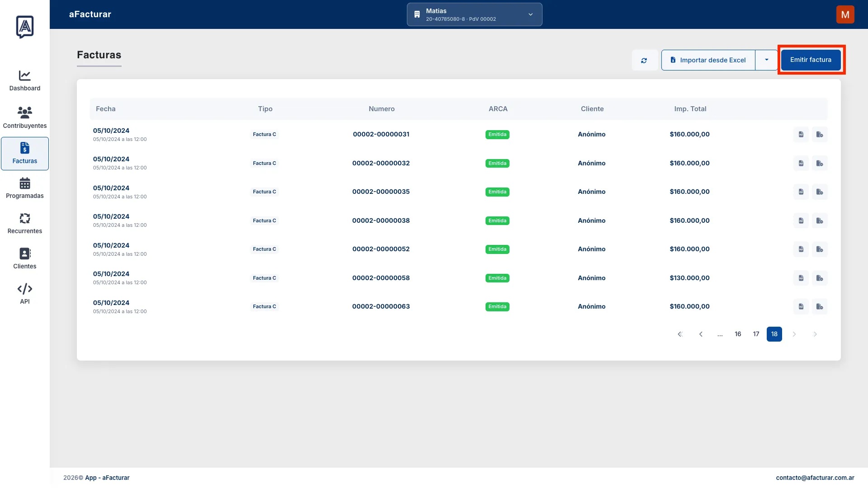Click the aFacturar logo icon

click(25, 27)
